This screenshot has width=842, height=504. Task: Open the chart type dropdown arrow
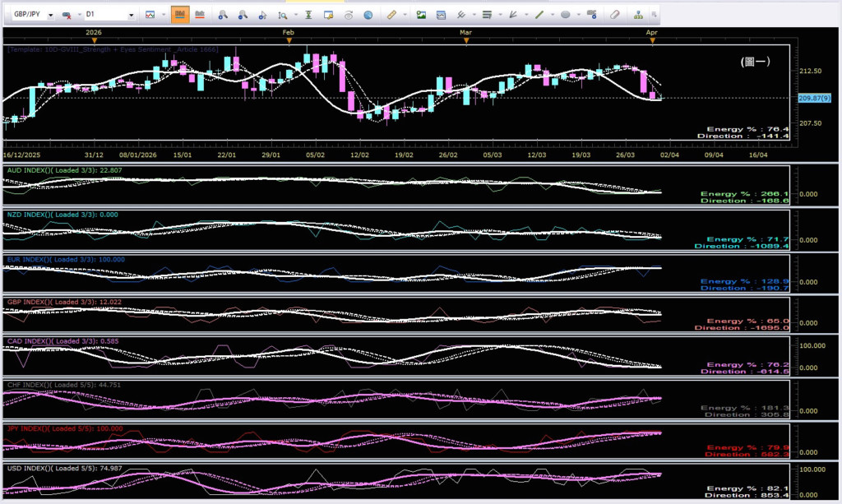click(x=162, y=16)
